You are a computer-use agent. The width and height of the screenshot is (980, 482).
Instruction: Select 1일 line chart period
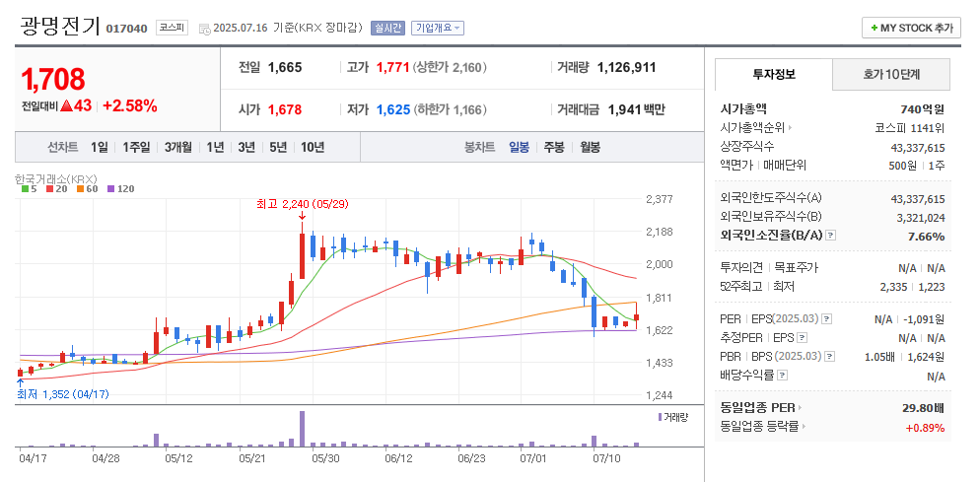(99, 148)
